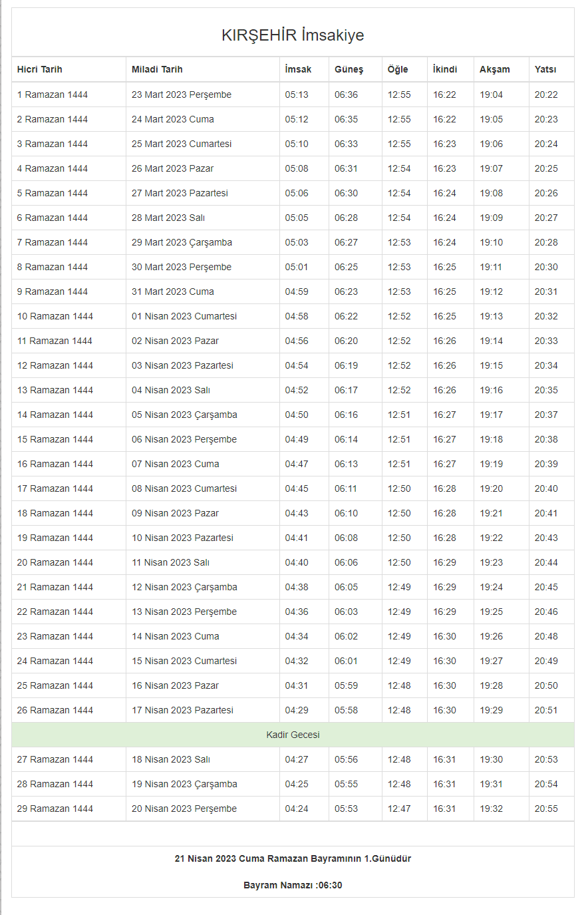
Task: Click the Yatsı column header
Action: coord(545,69)
